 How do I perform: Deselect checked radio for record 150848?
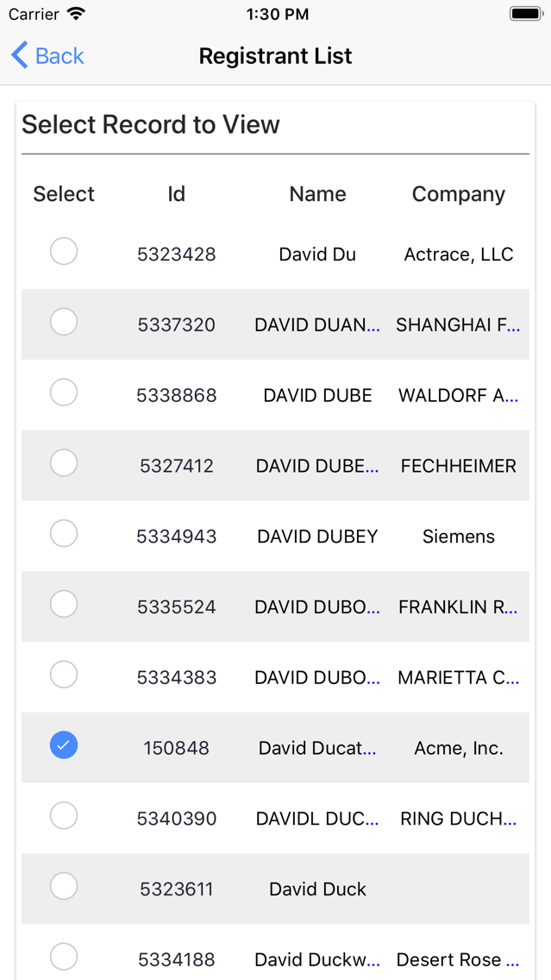click(x=64, y=745)
